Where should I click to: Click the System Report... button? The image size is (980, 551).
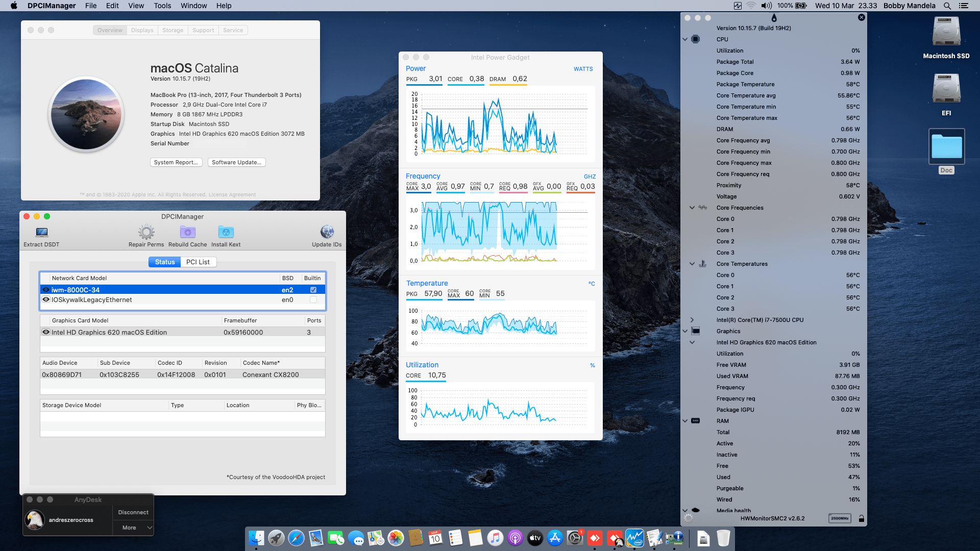click(176, 162)
